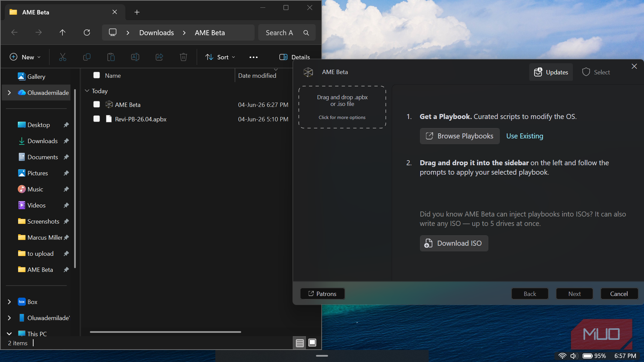
Task: Expand the Box tree node
Action: point(9,302)
